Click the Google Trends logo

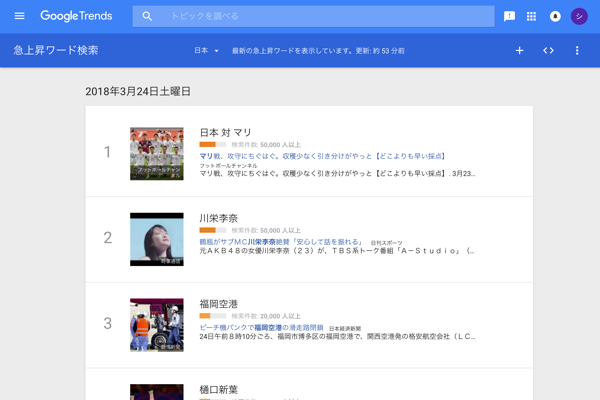[x=76, y=16]
